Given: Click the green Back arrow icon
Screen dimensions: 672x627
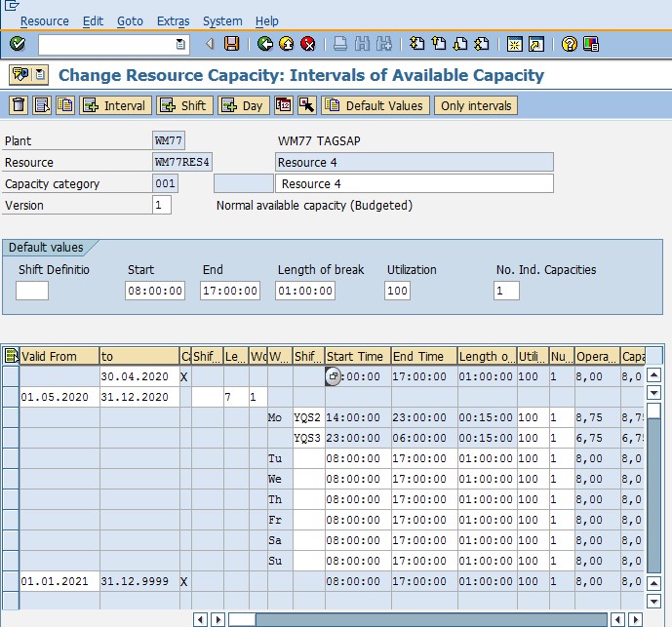Looking at the screenshot, I should 265,44.
